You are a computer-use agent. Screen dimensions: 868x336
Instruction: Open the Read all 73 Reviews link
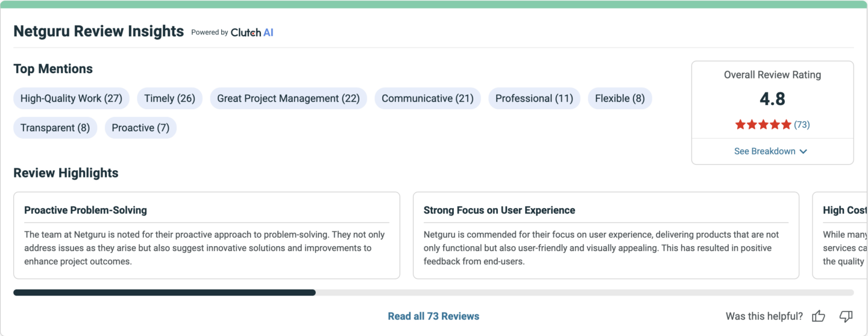click(433, 316)
